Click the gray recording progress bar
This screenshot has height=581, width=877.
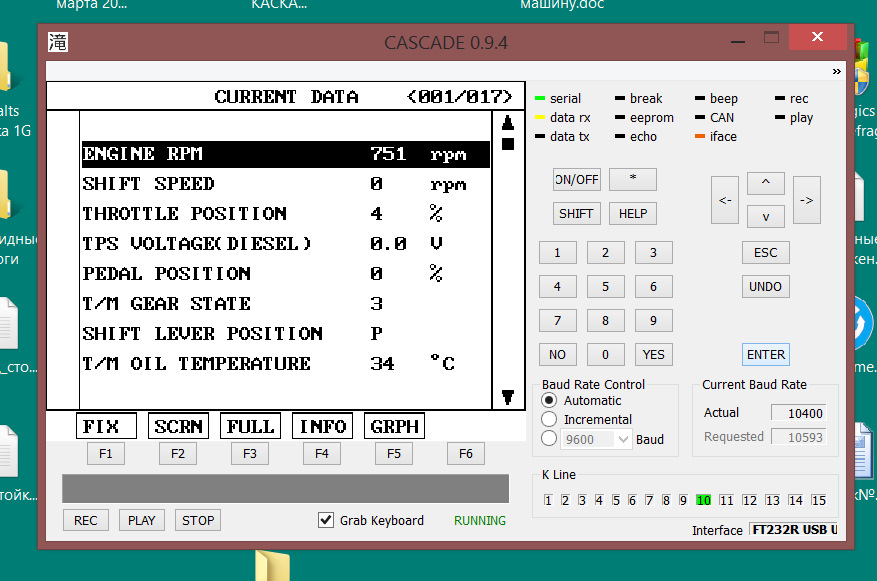(285, 489)
